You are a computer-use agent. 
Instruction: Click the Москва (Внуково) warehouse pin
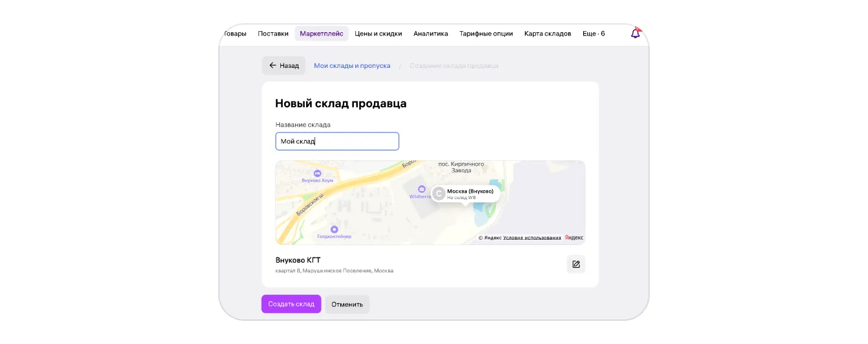pos(439,193)
